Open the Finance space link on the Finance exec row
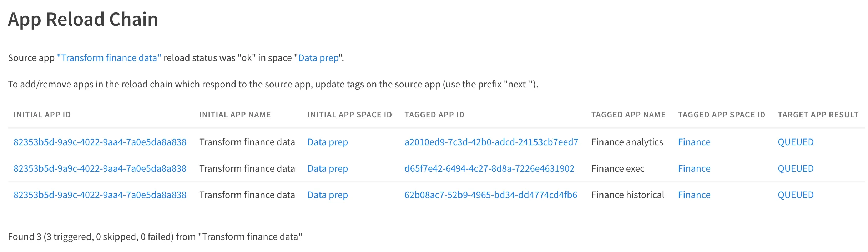This screenshot has width=868, height=252. tap(693, 168)
